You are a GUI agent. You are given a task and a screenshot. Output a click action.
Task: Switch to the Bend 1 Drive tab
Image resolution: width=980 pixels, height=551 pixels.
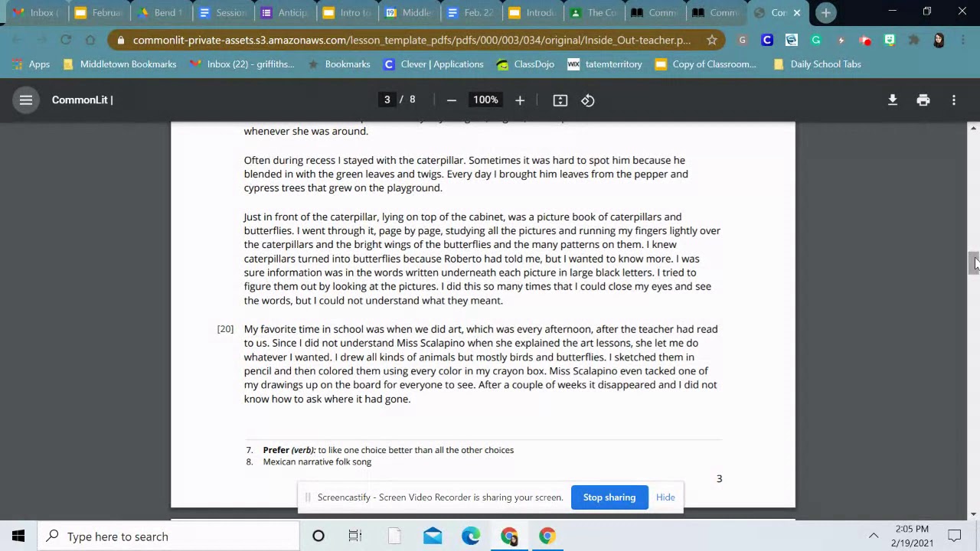[x=160, y=12]
